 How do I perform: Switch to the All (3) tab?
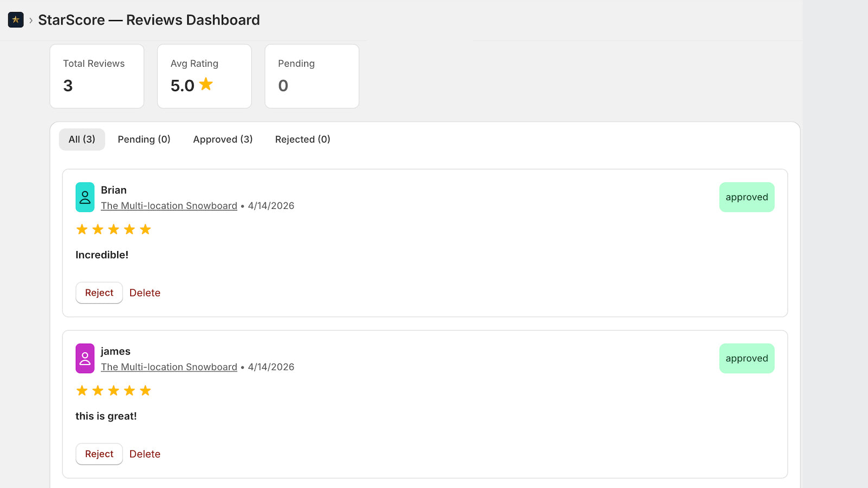point(82,139)
